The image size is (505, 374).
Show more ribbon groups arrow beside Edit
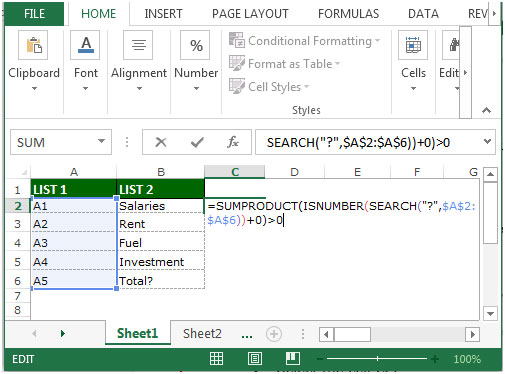465,72
